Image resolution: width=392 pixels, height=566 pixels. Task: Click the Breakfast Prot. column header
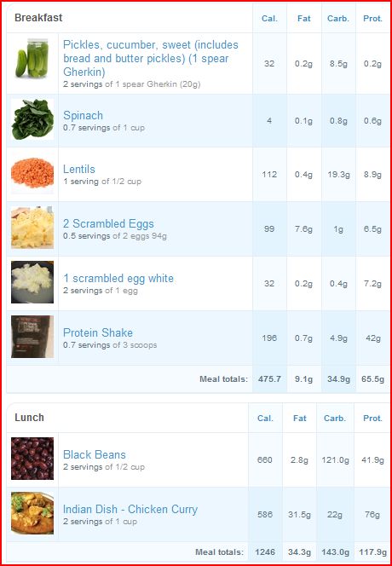(373, 19)
